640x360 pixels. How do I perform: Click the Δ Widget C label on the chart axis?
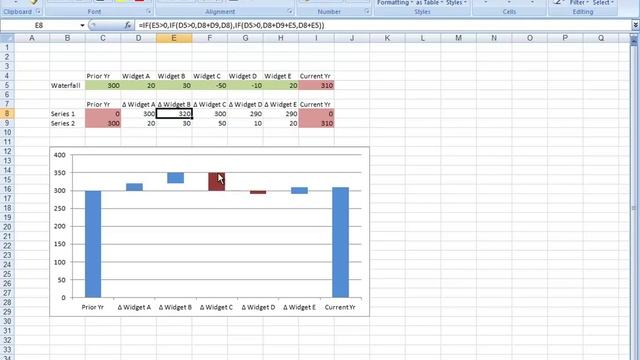point(216,307)
